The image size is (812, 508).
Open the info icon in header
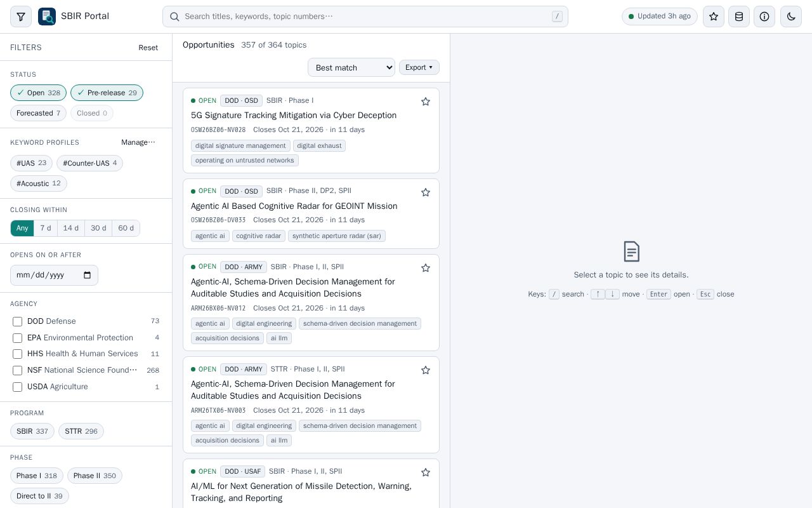point(764,17)
